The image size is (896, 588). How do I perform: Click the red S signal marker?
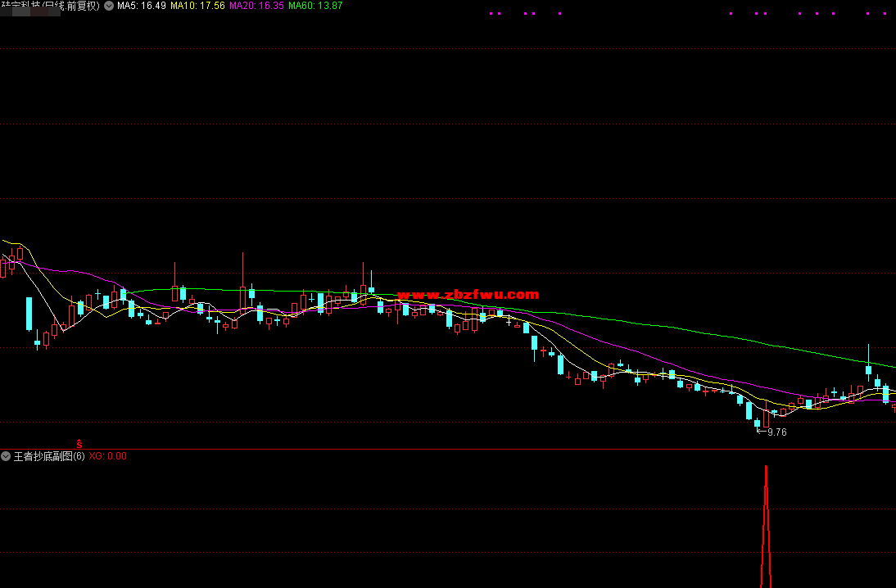79,443
